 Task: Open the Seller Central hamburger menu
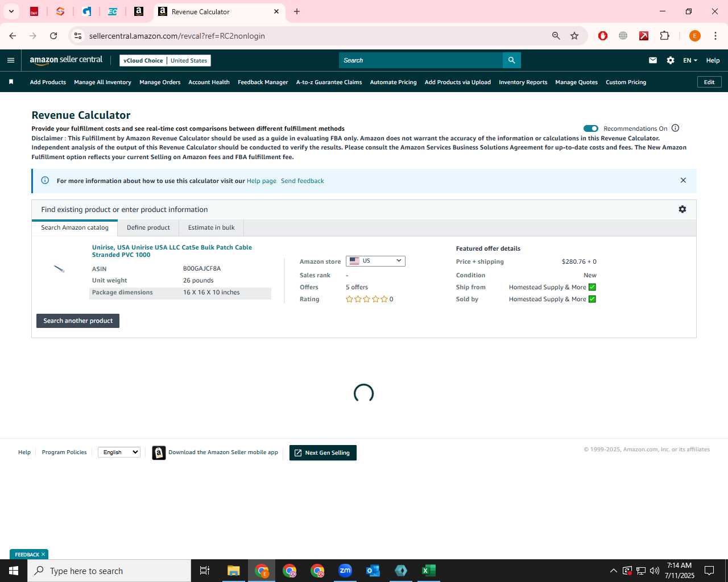click(11, 60)
